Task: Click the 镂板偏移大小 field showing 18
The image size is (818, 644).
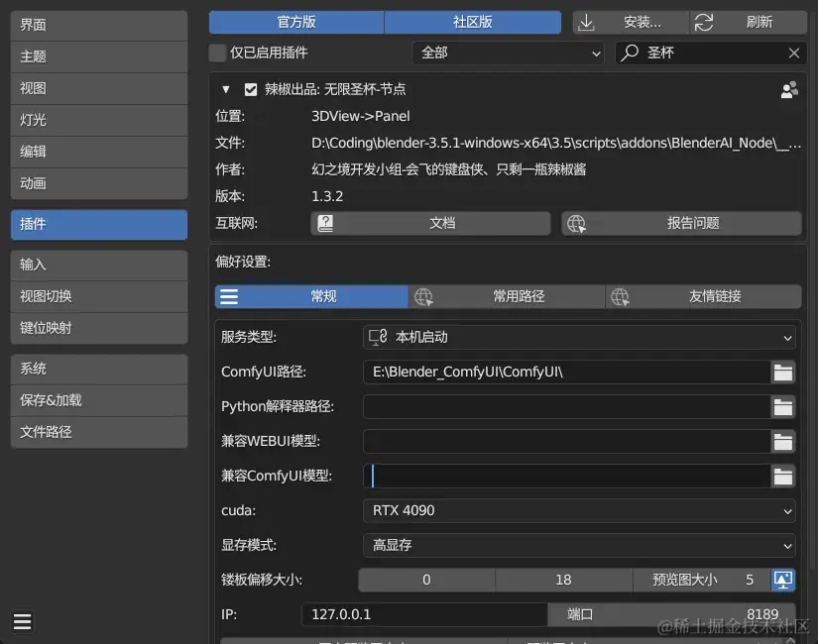Action: click(x=563, y=580)
